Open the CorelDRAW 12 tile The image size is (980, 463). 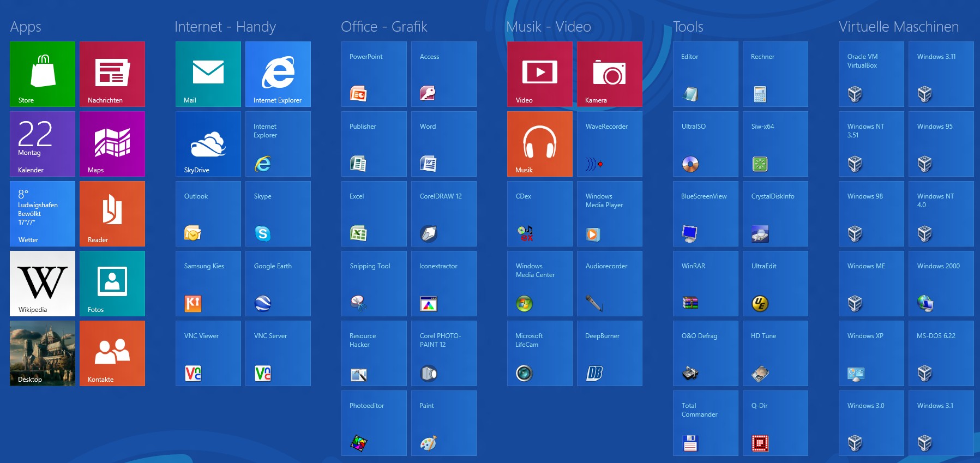444,214
